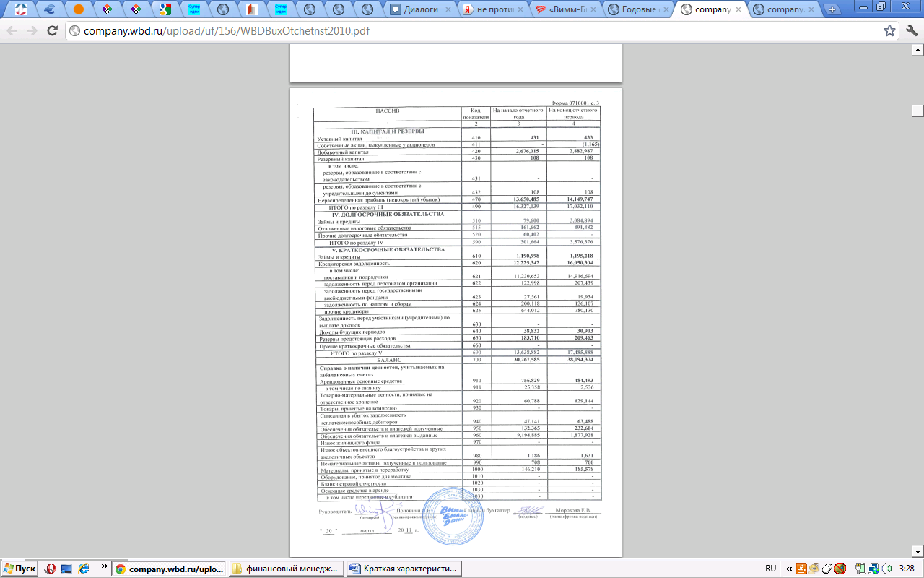Bookmark this page with the star icon
This screenshot has width=924, height=578.
point(890,31)
